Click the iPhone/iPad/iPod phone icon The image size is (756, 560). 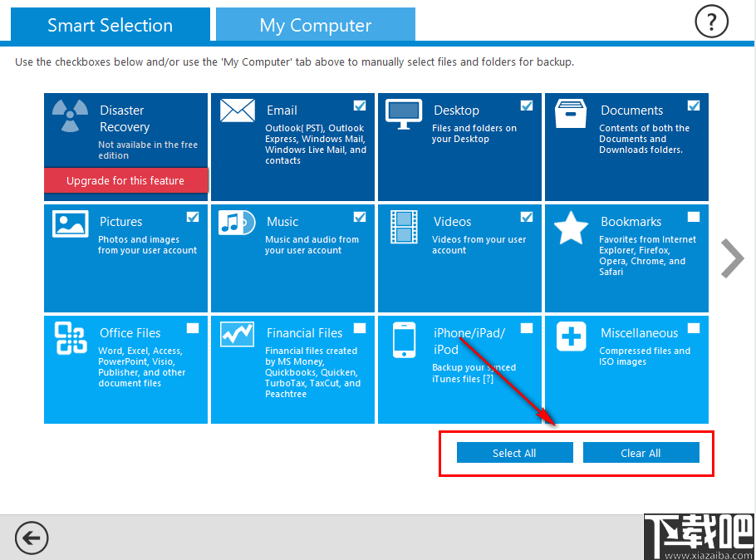(404, 340)
